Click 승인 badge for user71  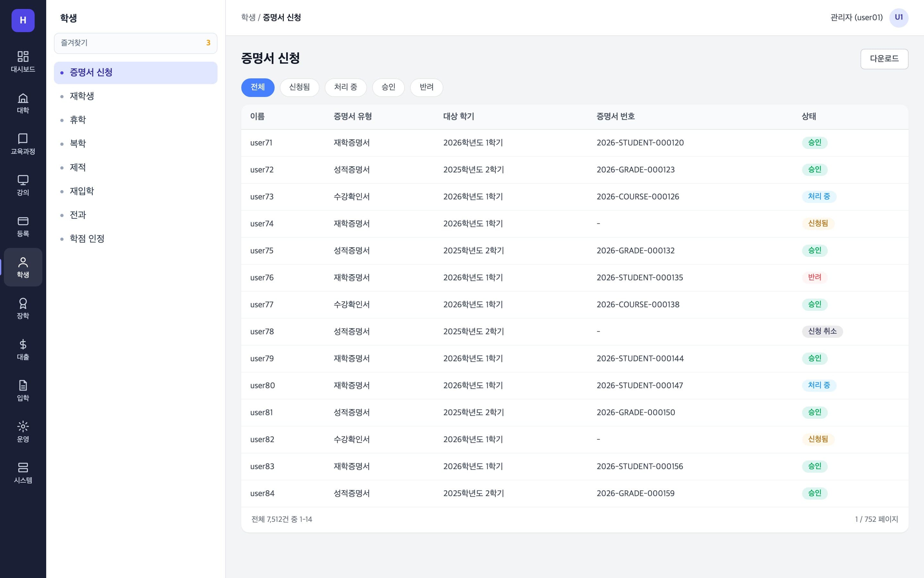[814, 143]
